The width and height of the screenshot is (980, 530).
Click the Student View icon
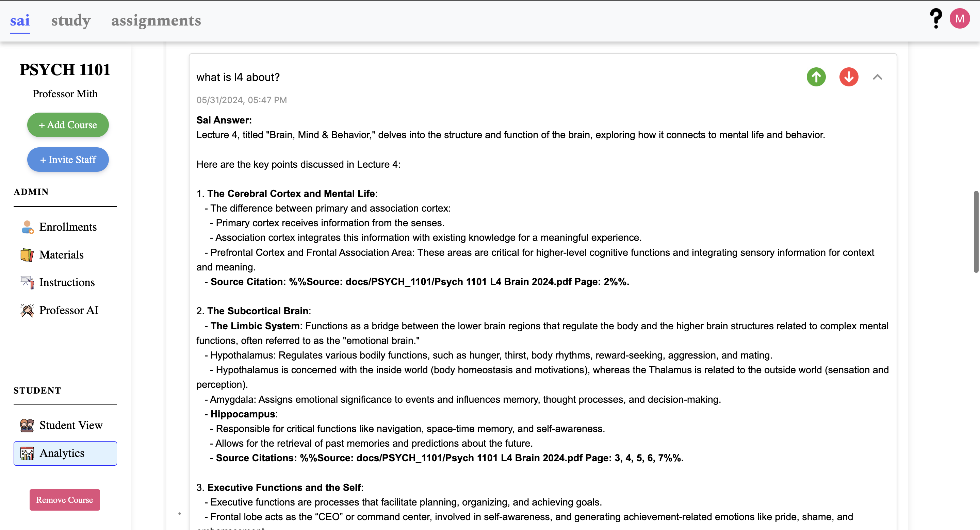coord(27,425)
